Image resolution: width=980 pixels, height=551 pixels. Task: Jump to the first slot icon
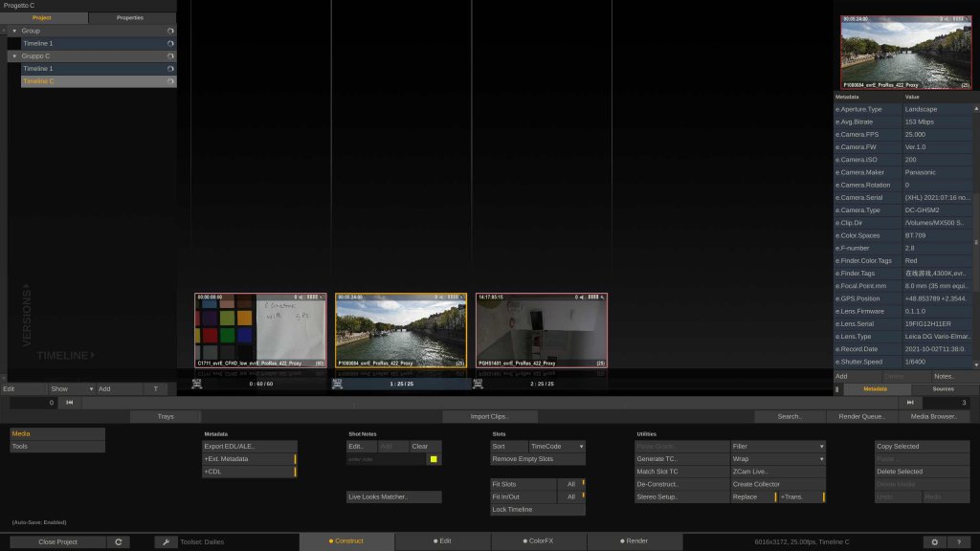click(69, 403)
